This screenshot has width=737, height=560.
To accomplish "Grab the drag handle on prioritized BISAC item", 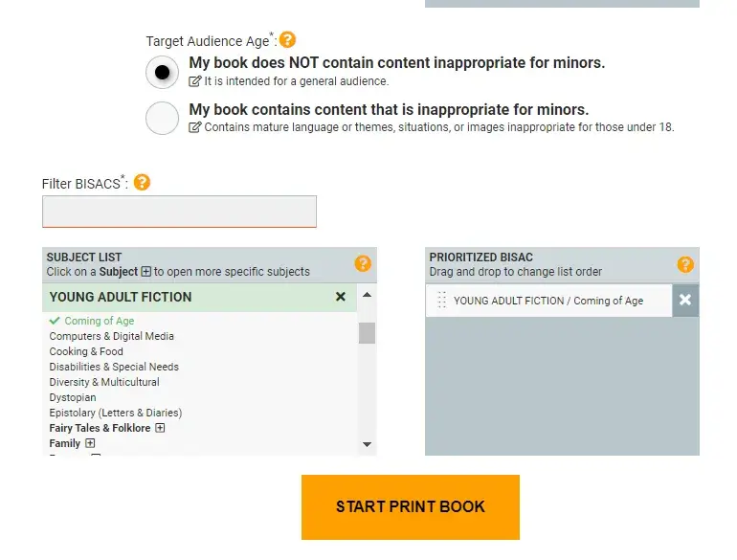I will [x=441, y=301].
